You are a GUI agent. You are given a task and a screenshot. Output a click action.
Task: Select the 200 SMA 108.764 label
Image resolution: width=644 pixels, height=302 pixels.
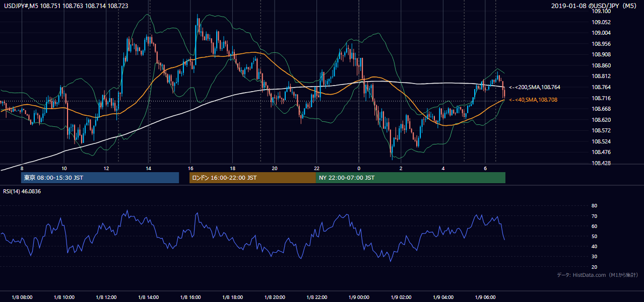535,87
